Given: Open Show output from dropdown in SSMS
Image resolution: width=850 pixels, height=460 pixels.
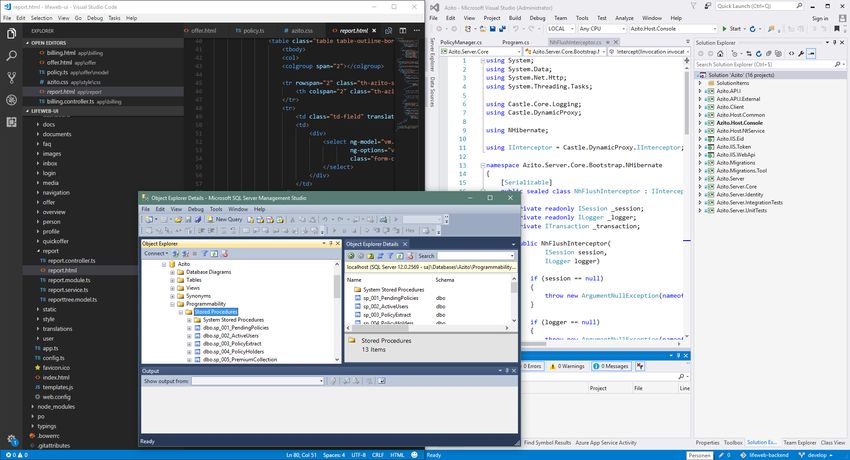Looking at the screenshot, I should [257, 381].
